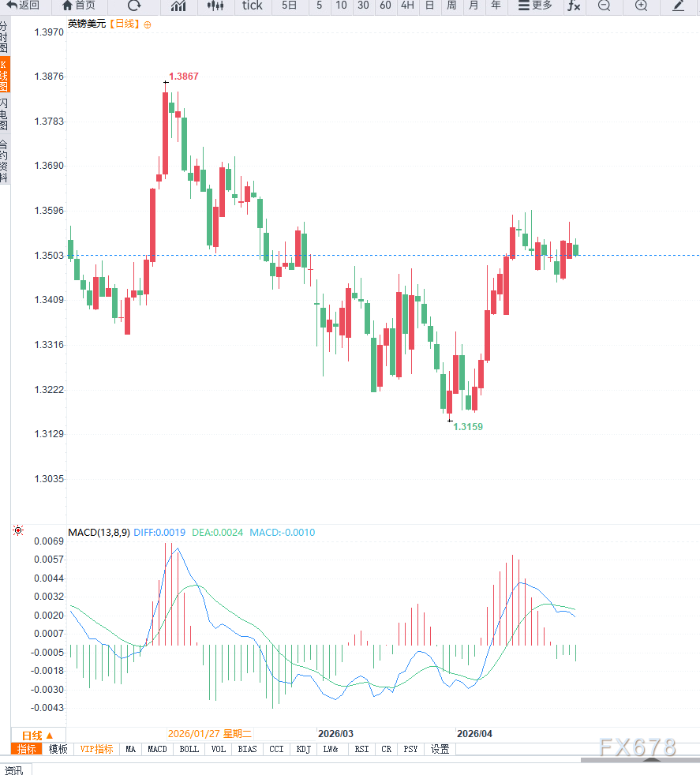Click the orange circle icon beside 日线 title
Screen dimensions: 700x775
click(148, 24)
